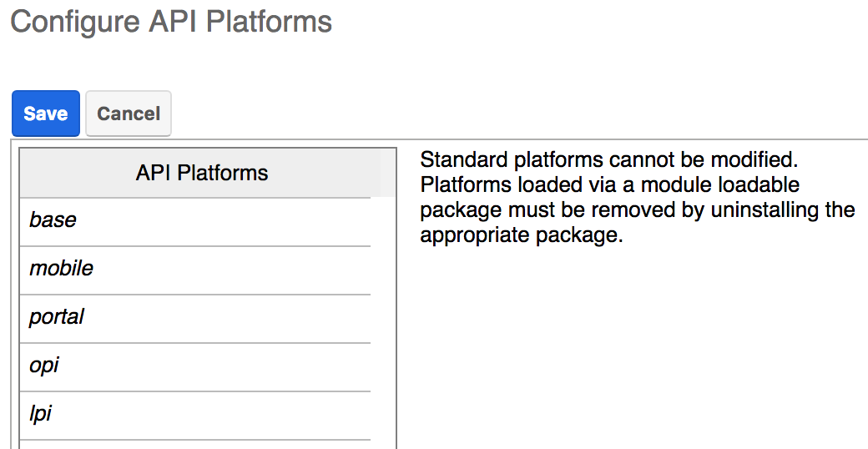Click the empty cell beside the lpi row

point(383,415)
